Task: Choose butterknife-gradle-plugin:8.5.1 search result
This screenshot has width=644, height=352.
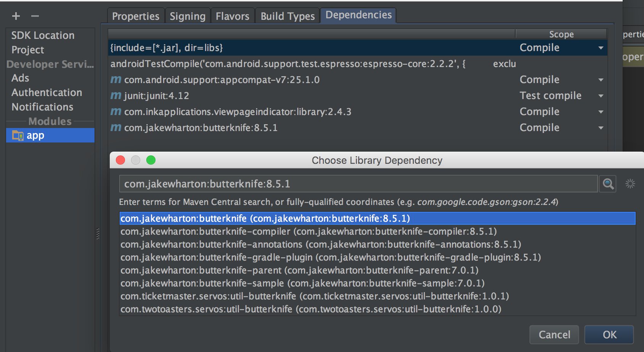Action: (377, 257)
